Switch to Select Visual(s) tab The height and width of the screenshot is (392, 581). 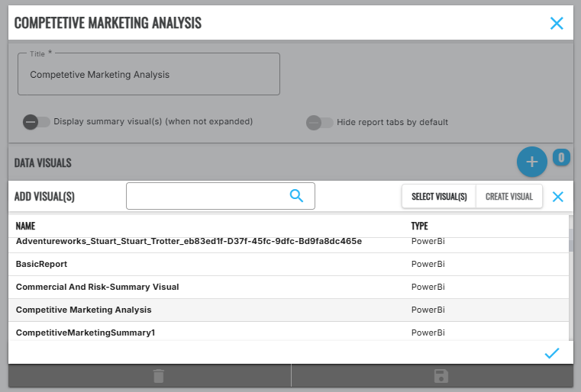click(x=439, y=197)
